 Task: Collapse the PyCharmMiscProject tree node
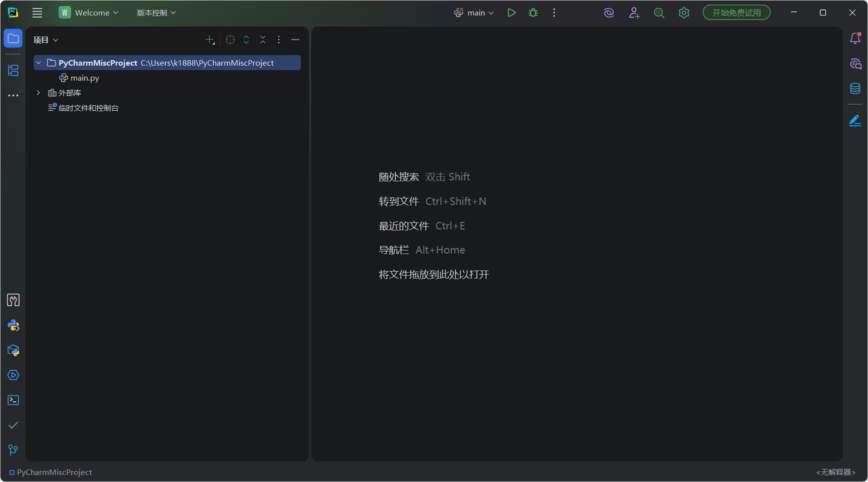tap(39, 63)
